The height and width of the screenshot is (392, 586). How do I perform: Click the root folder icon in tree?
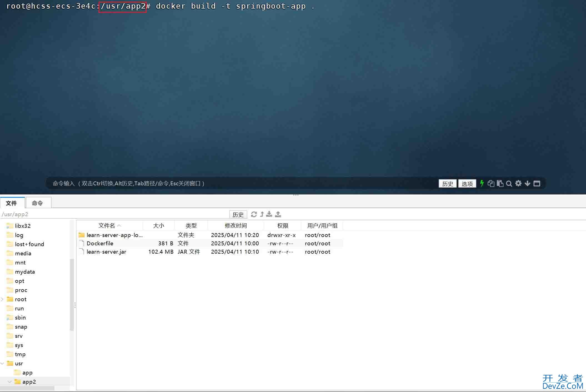pyautogui.click(x=10, y=299)
